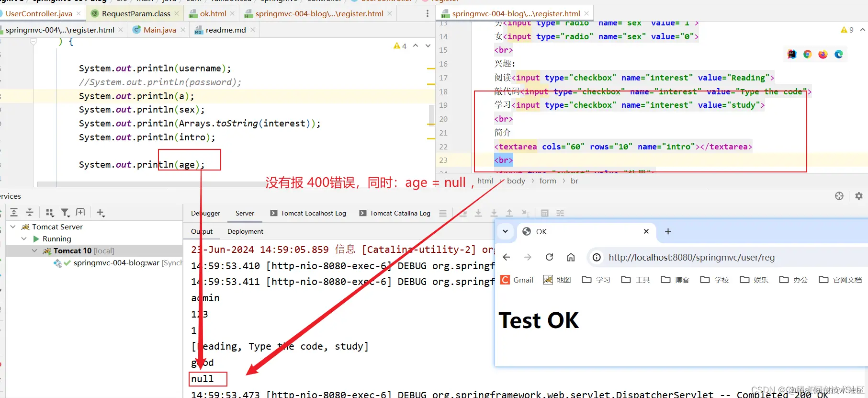Go to next highlighted error arrow
868x398 pixels.
(x=428, y=46)
